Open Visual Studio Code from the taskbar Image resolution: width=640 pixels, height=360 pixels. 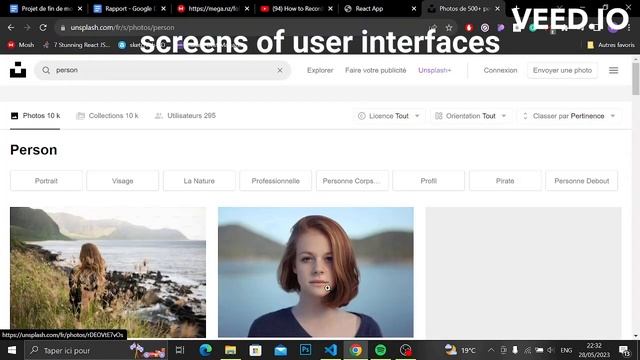[331, 350]
